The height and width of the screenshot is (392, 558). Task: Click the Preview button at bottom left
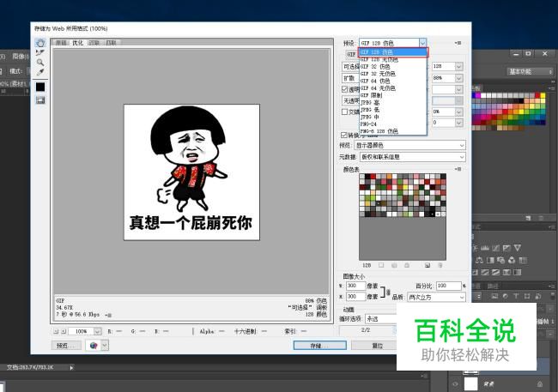pos(67,346)
